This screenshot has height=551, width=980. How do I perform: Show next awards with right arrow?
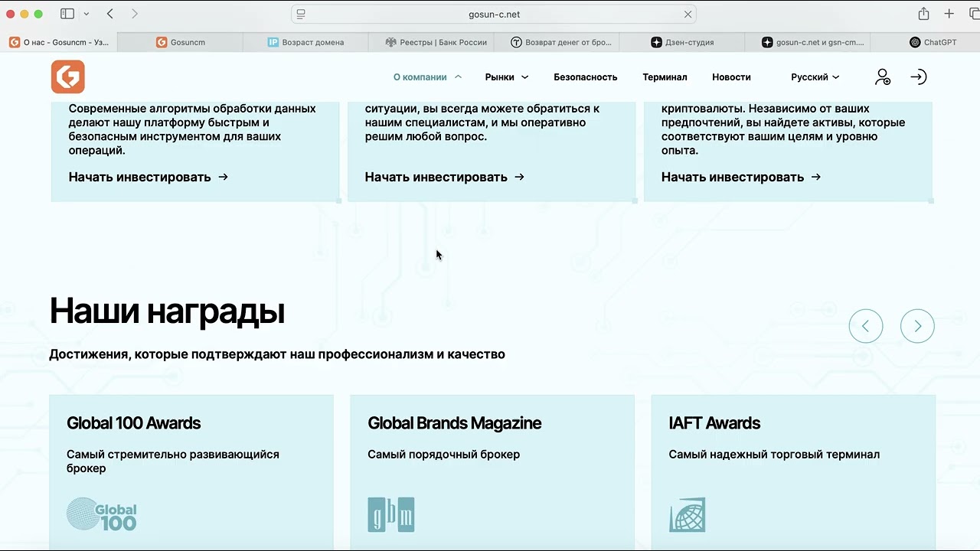[917, 326]
